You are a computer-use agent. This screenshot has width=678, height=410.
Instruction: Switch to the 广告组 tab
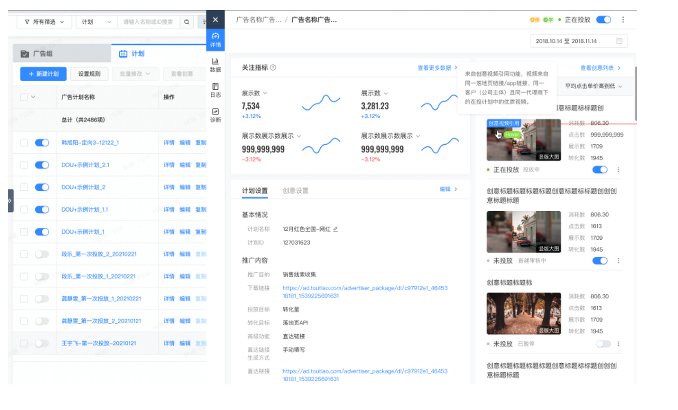pos(62,54)
